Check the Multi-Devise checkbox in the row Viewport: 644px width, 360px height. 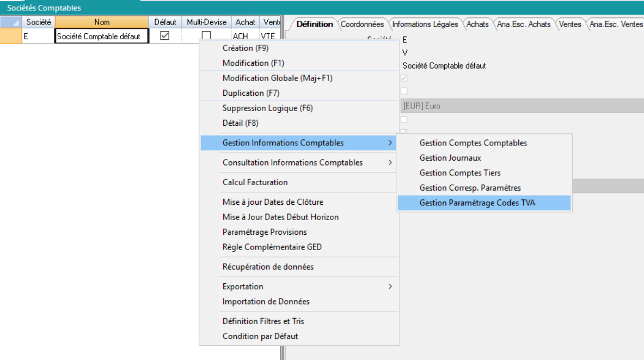206,35
